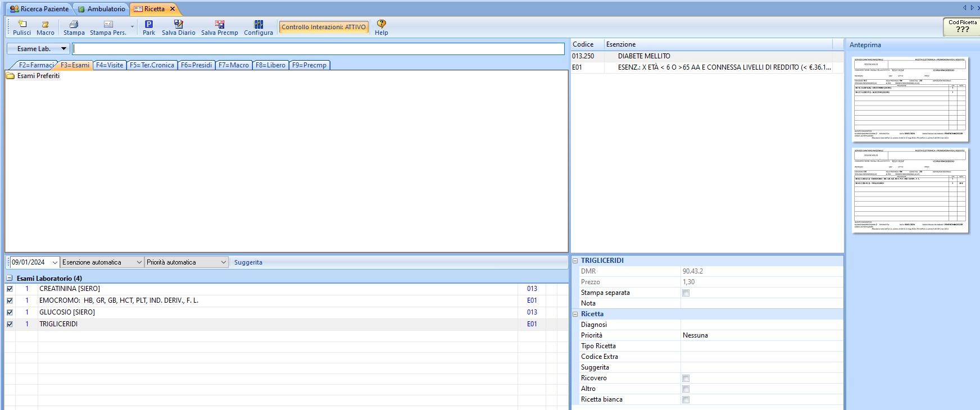Viewport: 980px width, 410px height.
Task: Click the Priorità Nessuna value
Action: coord(761,335)
